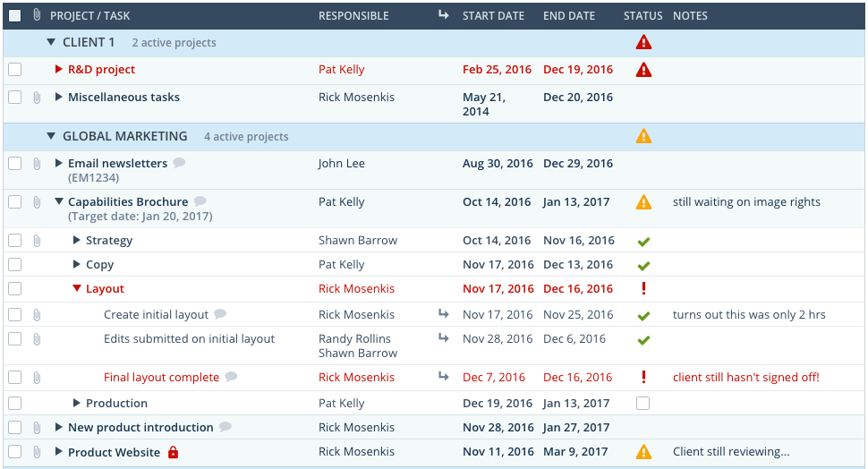Viewport: 868px width, 469px height.
Task: Collapse the CLIENT 1 group
Action: tap(51, 42)
